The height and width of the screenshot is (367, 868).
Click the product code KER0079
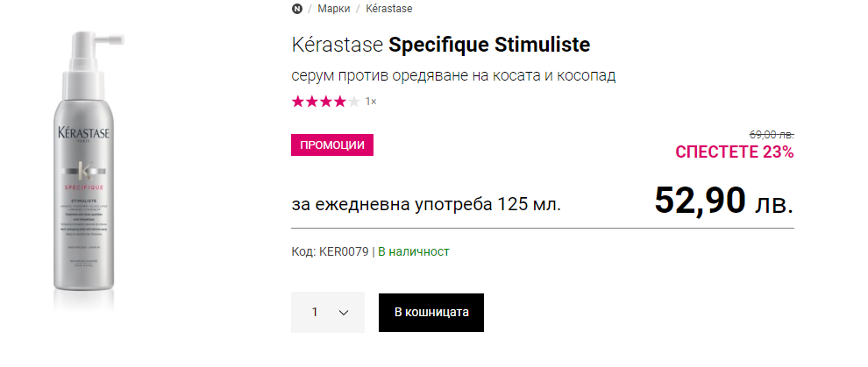pyautogui.click(x=344, y=251)
